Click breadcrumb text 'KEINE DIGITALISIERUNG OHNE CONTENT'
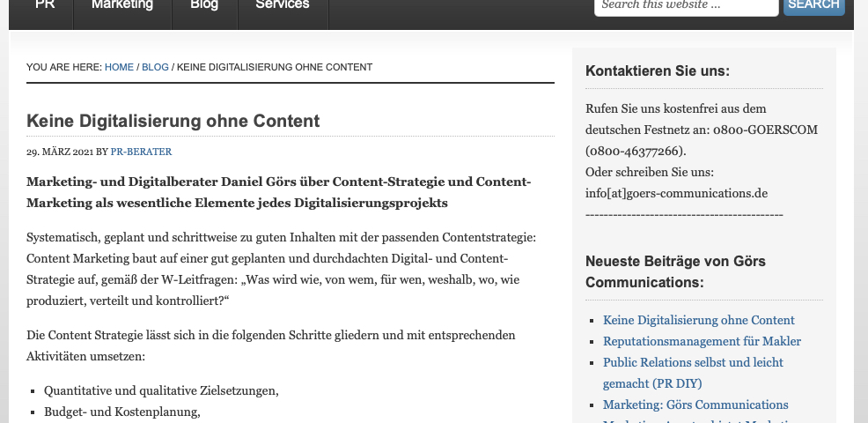 [x=275, y=67]
